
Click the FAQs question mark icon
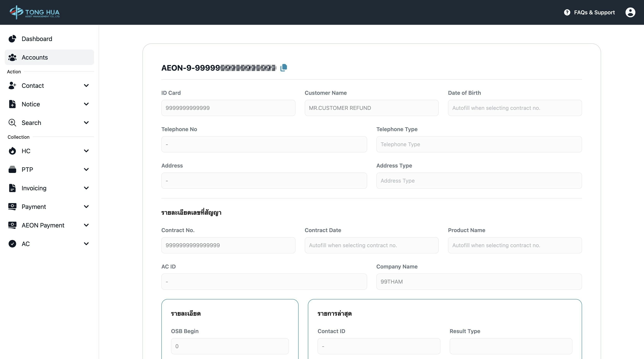click(x=567, y=12)
